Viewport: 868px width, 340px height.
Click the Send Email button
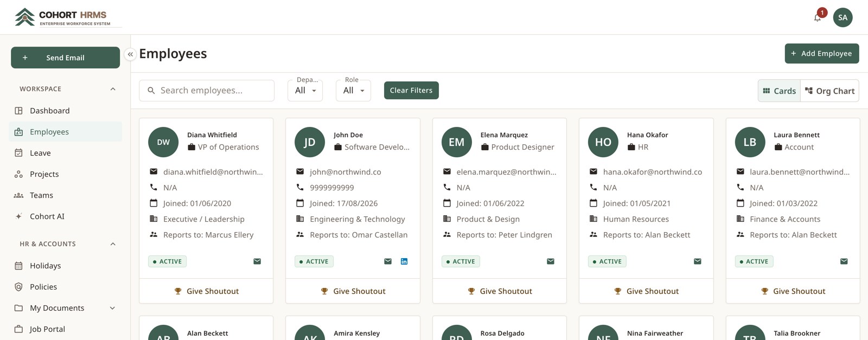point(65,57)
